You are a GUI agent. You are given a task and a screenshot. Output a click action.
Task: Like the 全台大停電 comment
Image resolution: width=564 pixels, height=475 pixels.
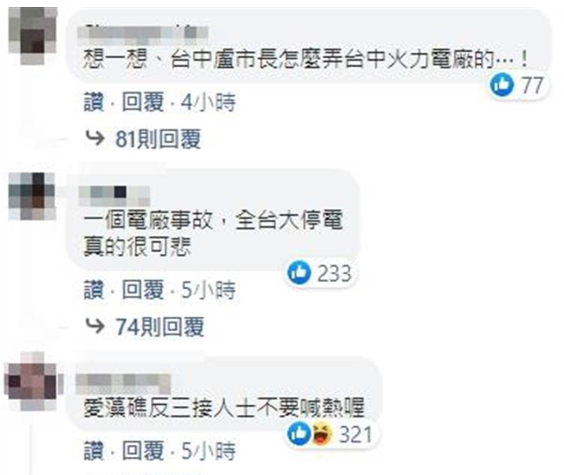click(x=94, y=290)
